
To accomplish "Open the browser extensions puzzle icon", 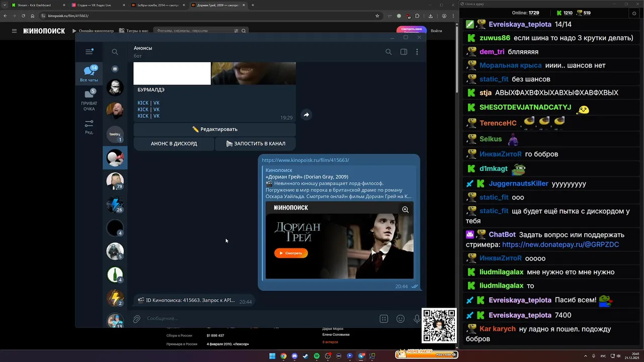I will coord(417,16).
